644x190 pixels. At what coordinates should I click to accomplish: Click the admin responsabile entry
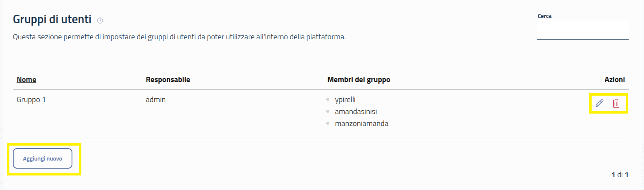click(x=155, y=99)
